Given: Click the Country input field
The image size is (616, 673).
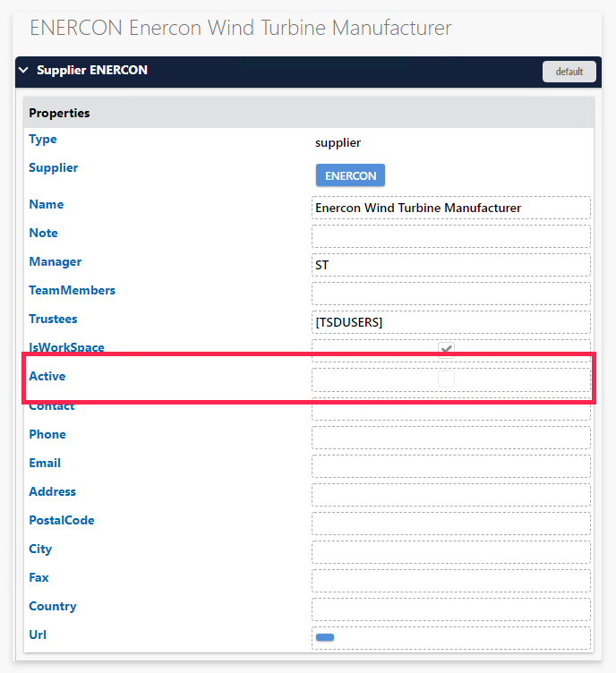Looking at the screenshot, I should click(451, 609).
